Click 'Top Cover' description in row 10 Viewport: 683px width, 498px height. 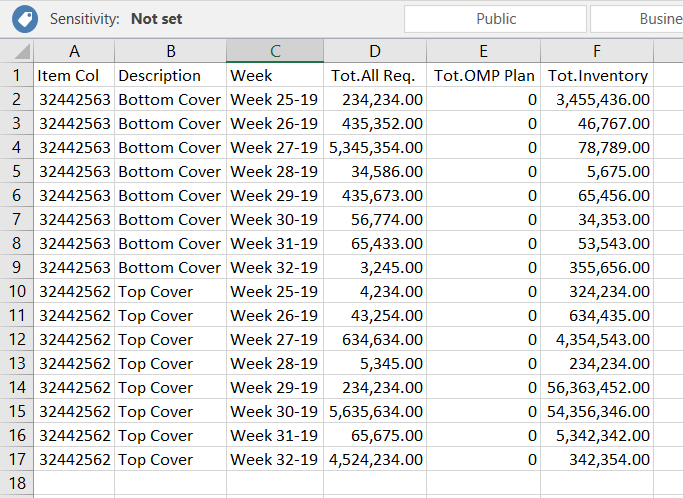click(x=170, y=291)
